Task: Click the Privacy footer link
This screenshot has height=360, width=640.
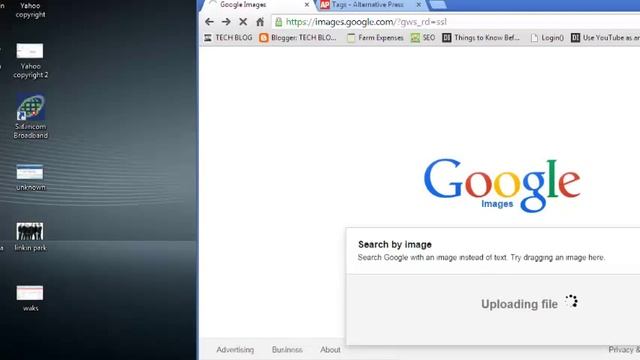Action: (624, 350)
